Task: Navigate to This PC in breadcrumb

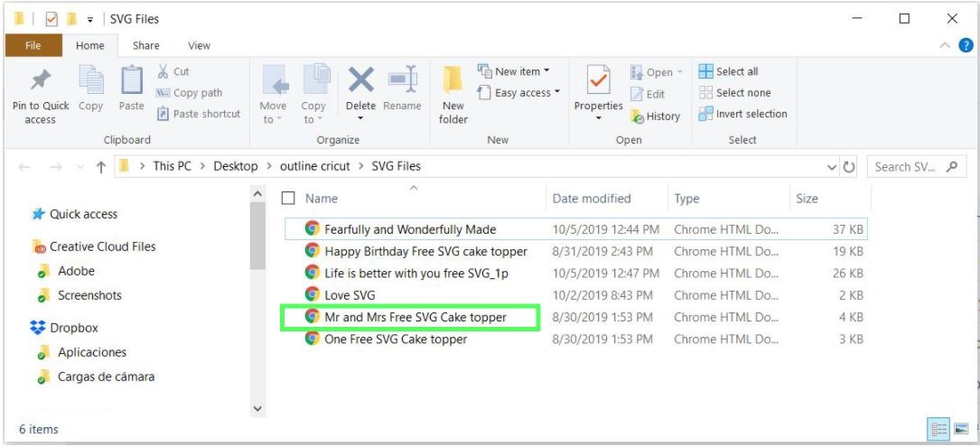Action: click(x=172, y=166)
